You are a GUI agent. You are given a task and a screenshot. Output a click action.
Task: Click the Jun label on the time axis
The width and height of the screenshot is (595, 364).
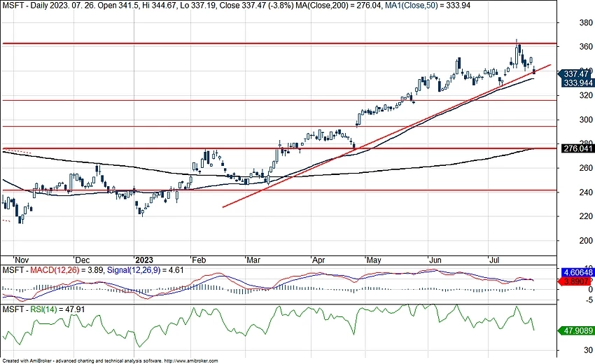pos(435,260)
